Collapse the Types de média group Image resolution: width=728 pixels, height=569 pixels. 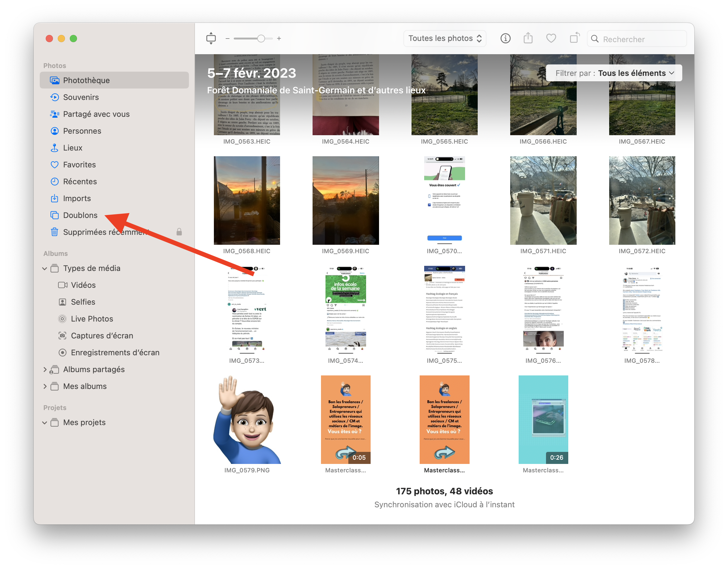coord(45,269)
